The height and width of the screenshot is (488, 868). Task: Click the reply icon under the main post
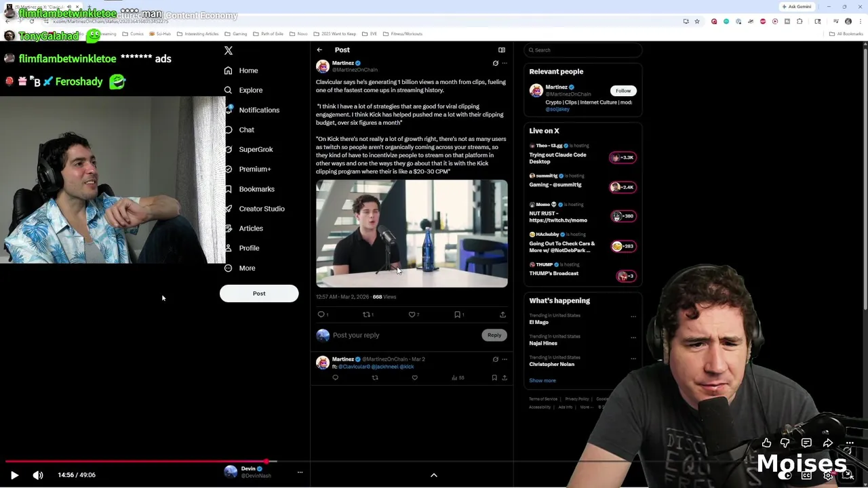click(x=323, y=314)
